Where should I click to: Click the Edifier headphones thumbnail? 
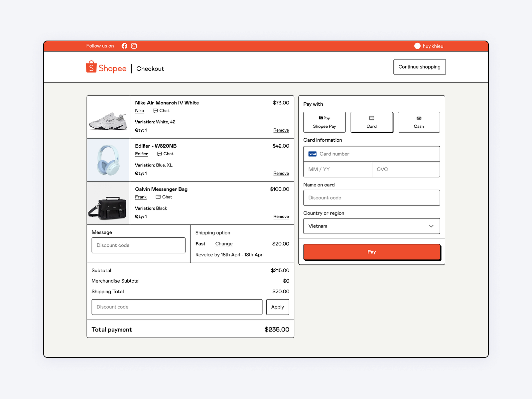tap(108, 160)
